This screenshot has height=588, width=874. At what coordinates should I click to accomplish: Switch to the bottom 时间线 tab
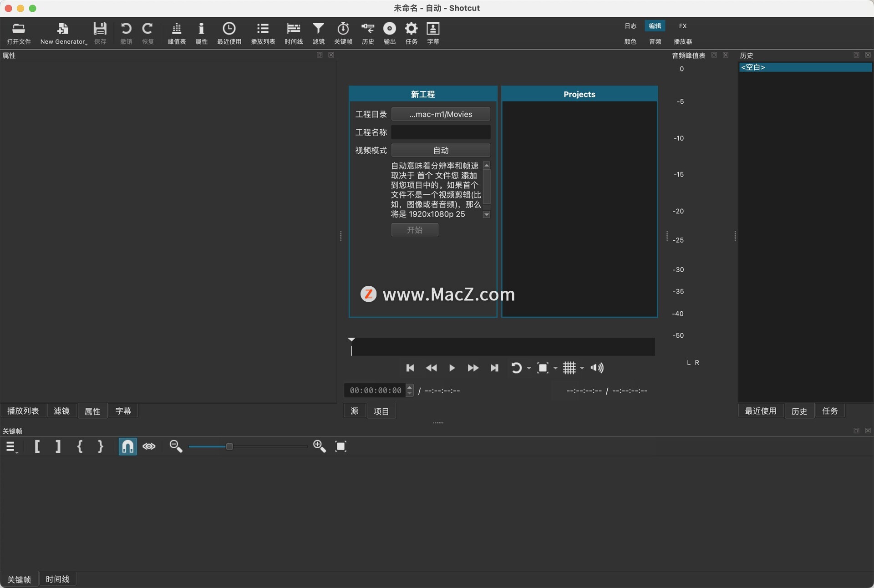(57, 579)
